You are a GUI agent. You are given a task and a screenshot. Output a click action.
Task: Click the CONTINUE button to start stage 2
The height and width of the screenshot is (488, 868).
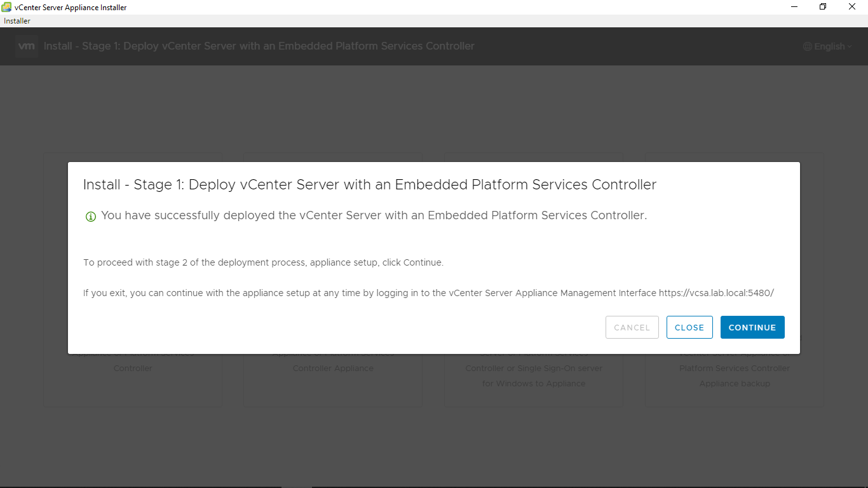click(x=752, y=327)
